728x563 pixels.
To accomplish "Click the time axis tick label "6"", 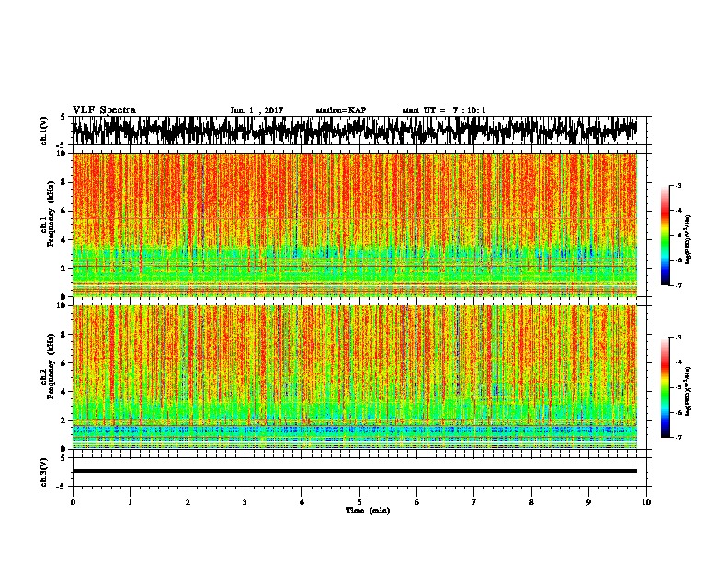I will point(417,502).
